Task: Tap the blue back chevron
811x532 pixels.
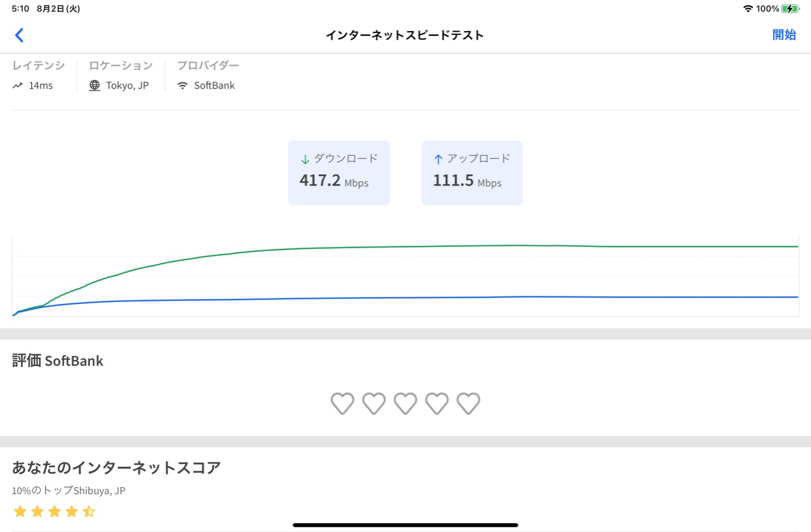Action: click(x=19, y=35)
